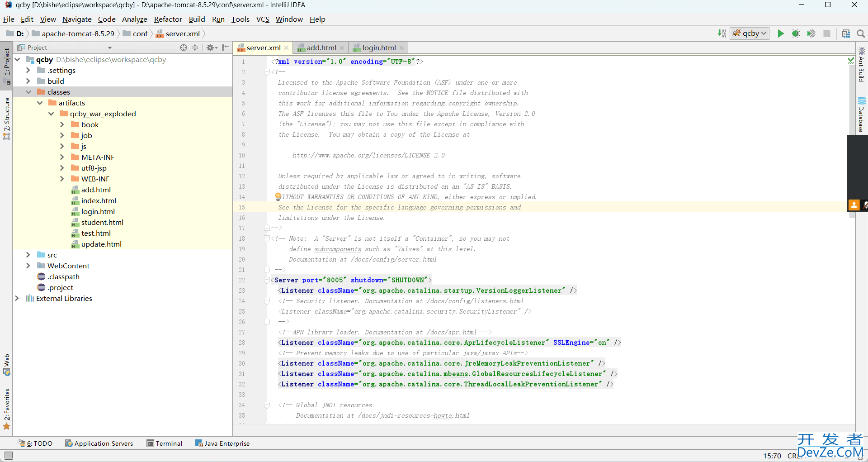Open Project panel settings gear
The height and width of the screenshot is (462, 868).
tap(211, 48)
